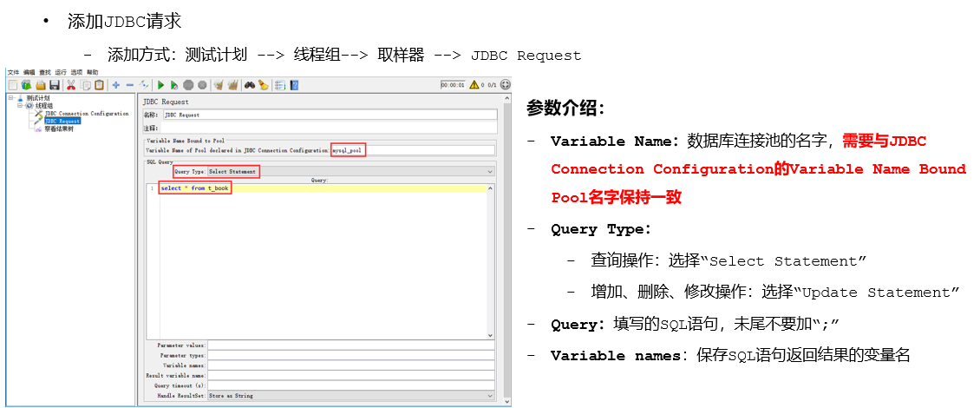Click the round remote status icon at toolbar end
Screen dimensions: 980x408
506,84
